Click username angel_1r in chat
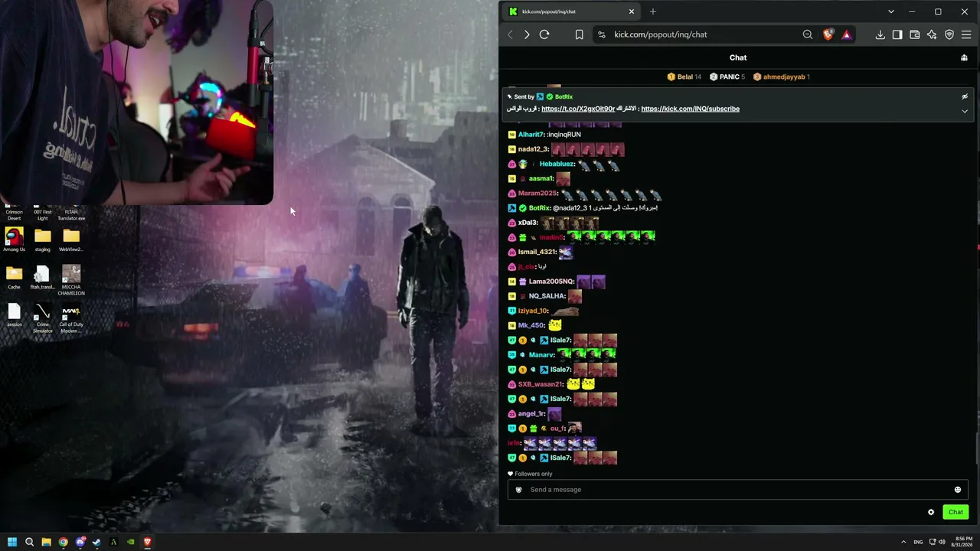The width and height of the screenshot is (980, 551). (532, 414)
